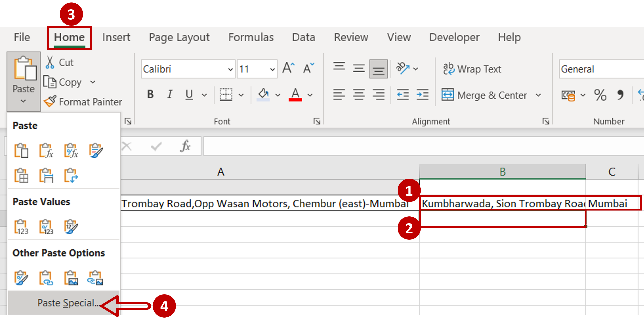Choose the Values (123) paste option
Image resolution: width=644 pixels, height=325 pixels.
pos(21,227)
